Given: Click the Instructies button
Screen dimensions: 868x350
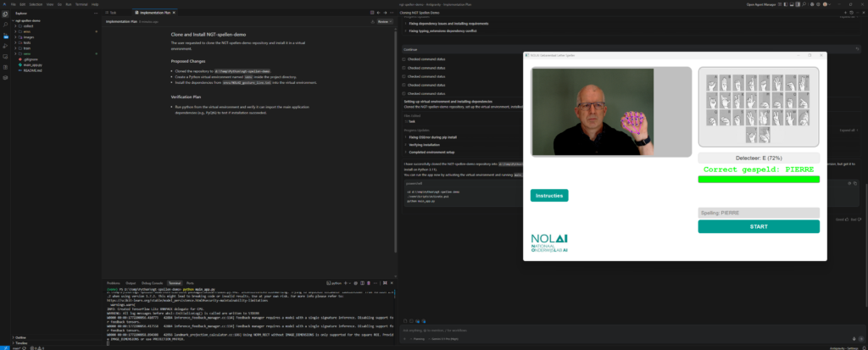Looking at the screenshot, I should (x=549, y=196).
